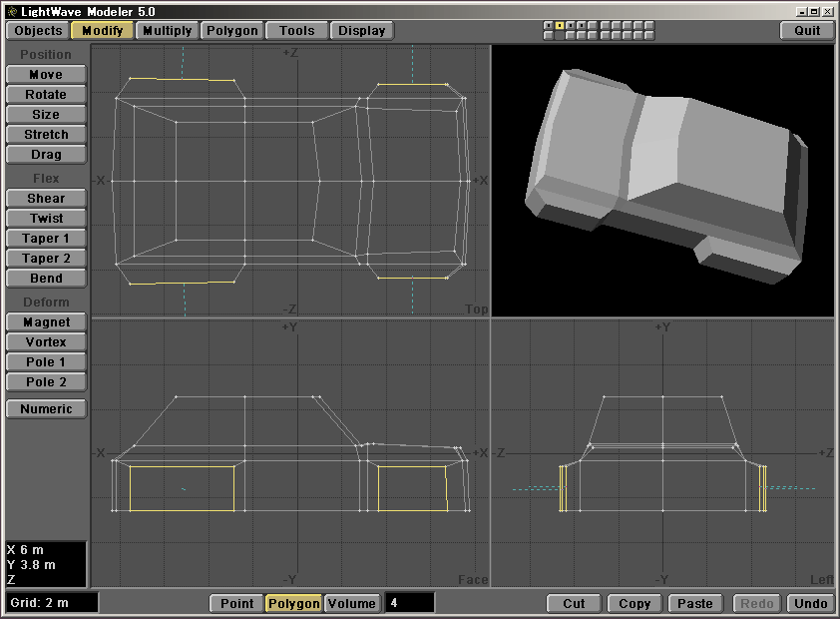The width and height of the screenshot is (840, 619).
Task: Choose the Vortex tool
Action: (46, 342)
